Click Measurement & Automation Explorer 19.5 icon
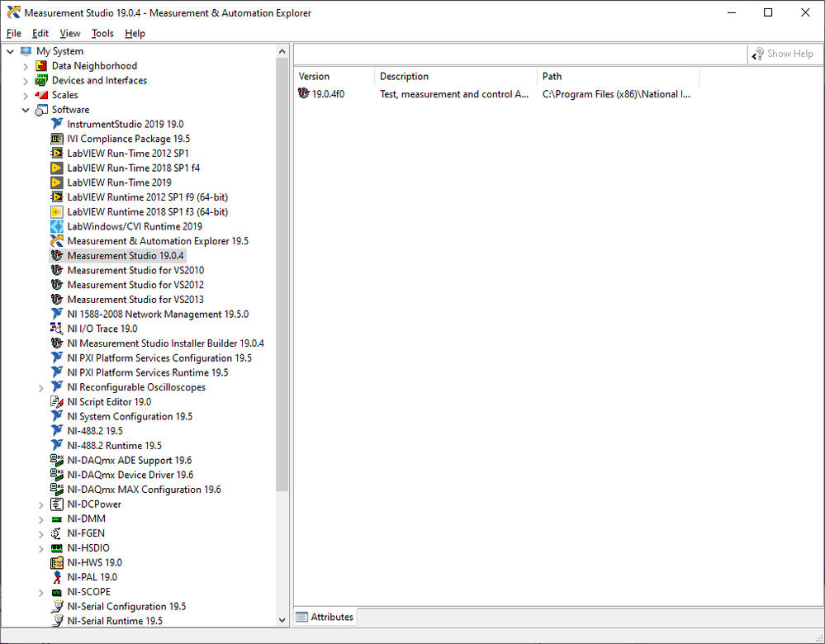This screenshot has width=825, height=644. (x=57, y=241)
